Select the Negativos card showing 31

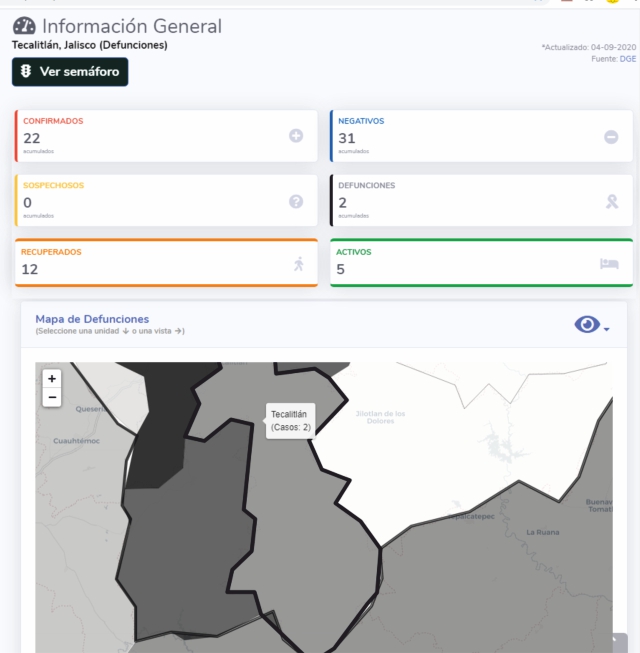coord(481,136)
